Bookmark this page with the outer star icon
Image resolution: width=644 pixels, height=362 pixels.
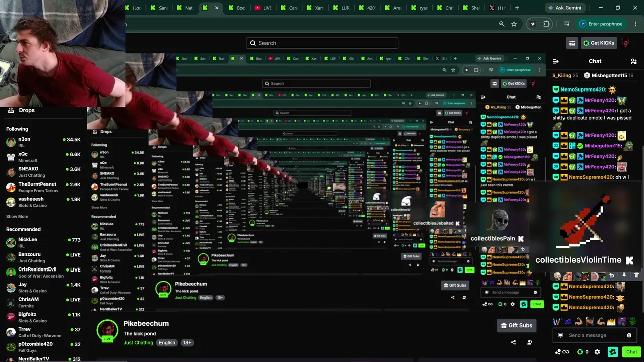(514, 24)
